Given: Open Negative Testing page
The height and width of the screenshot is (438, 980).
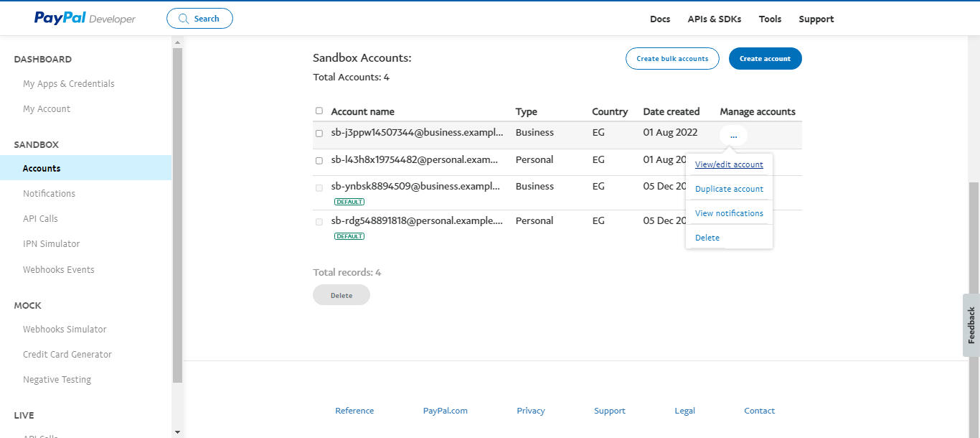Looking at the screenshot, I should (x=57, y=380).
